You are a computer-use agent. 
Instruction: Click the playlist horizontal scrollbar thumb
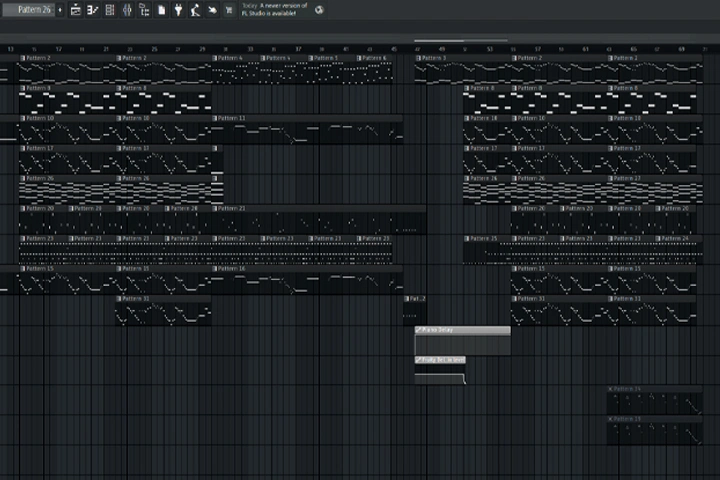tap(461, 40)
